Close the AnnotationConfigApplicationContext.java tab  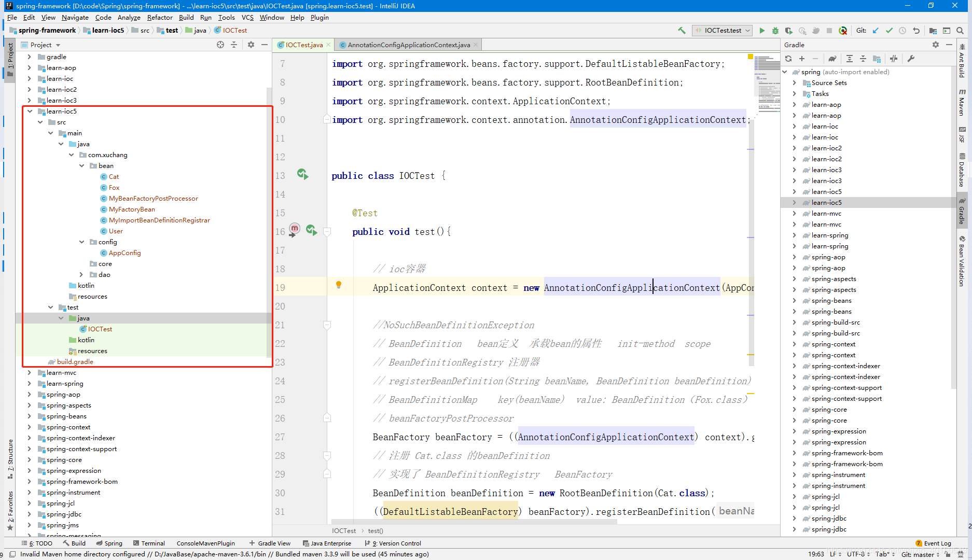(476, 45)
